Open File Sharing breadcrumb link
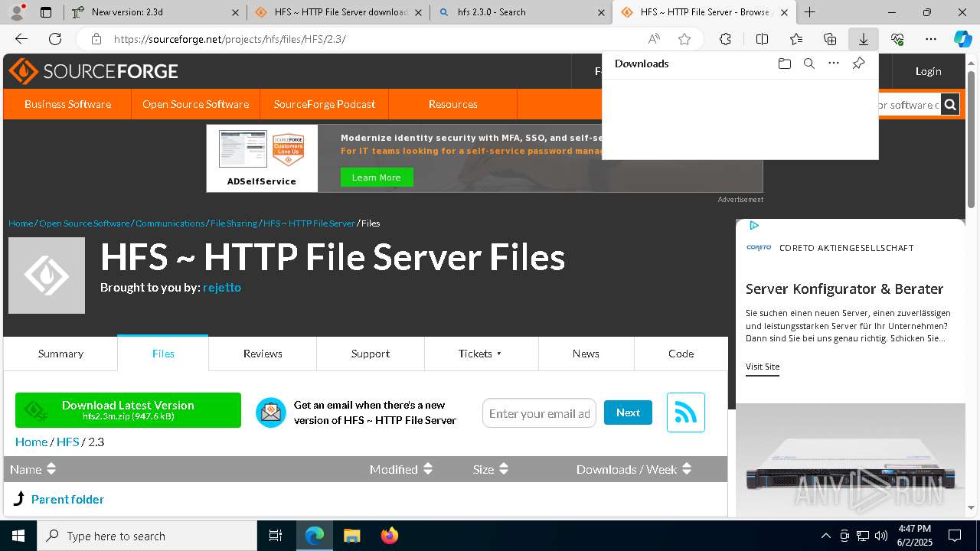 click(x=234, y=223)
